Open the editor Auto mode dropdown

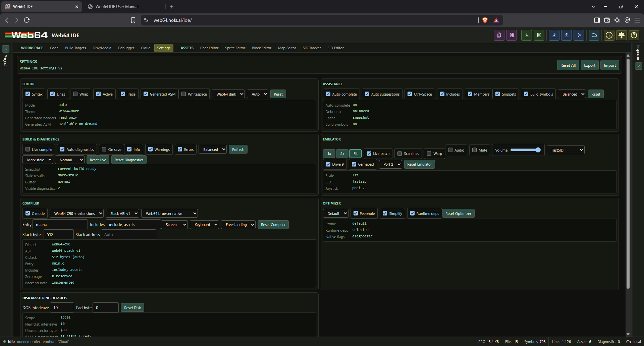point(258,94)
